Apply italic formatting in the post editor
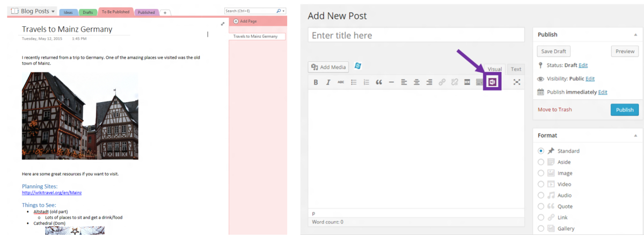The height and width of the screenshot is (237, 644). 328,82
